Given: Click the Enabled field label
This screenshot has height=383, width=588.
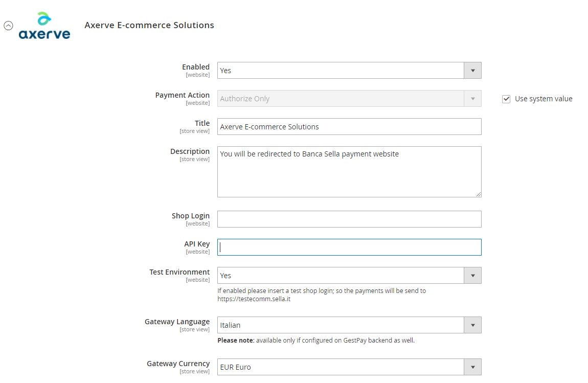Looking at the screenshot, I should [196, 67].
